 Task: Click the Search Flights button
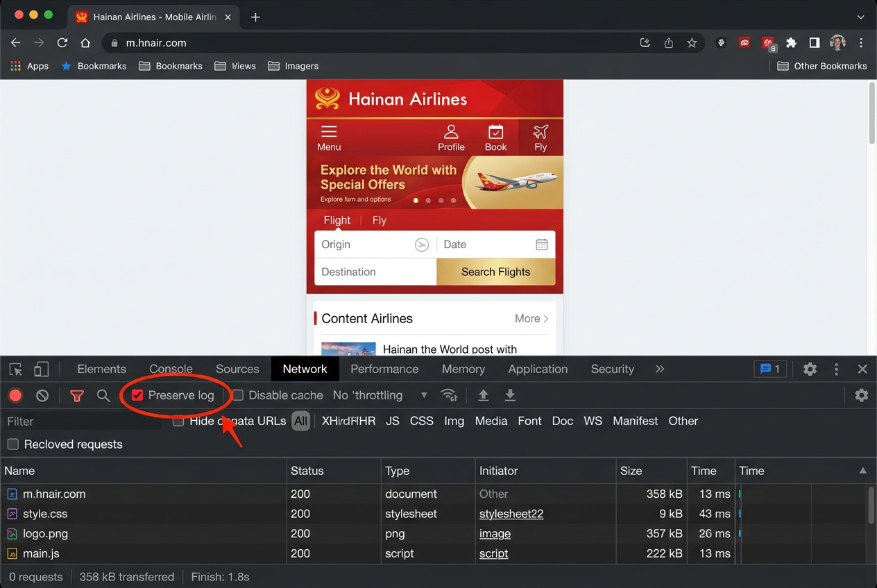(x=496, y=272)
